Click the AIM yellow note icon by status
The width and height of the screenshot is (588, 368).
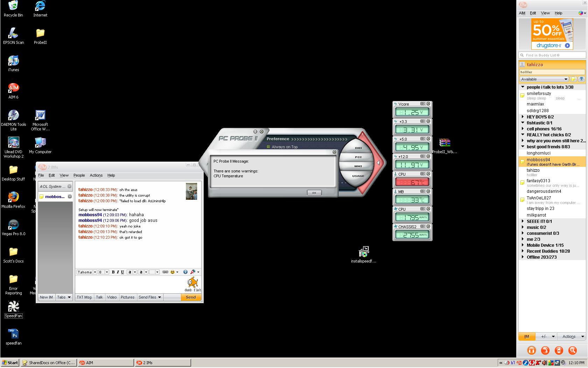(573, 79)
